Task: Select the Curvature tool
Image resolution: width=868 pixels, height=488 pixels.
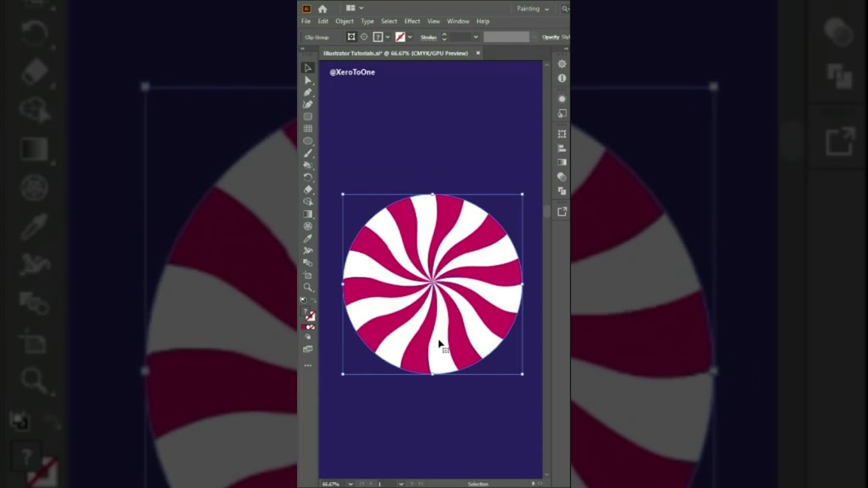Action: tap(308, 104)
